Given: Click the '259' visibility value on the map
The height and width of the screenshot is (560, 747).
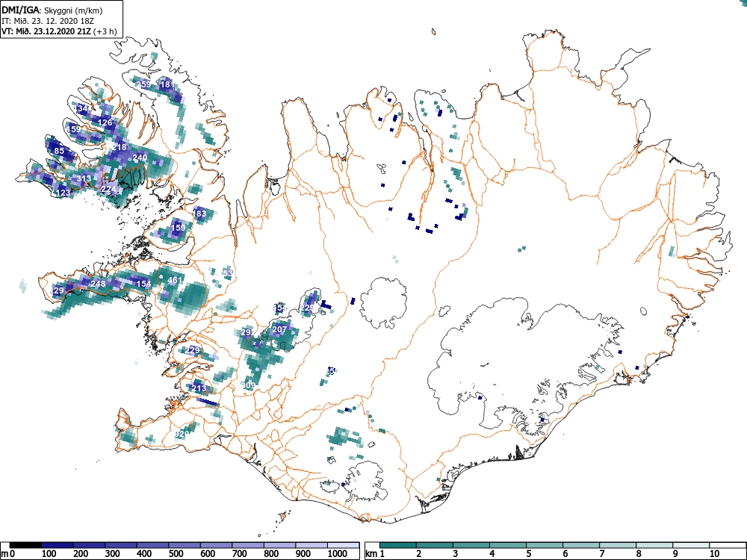Looking at the screenshot, I should 143,84.
